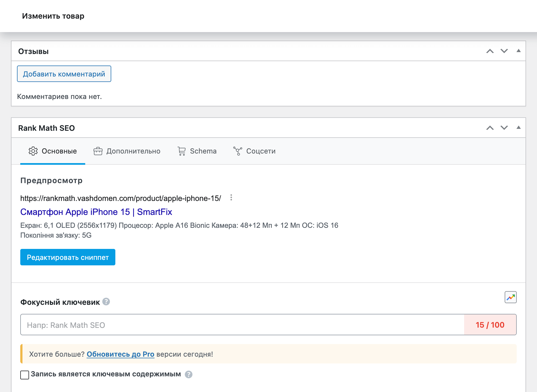Click the 15 / 100 SEO score badge
This screenshot has width=537, height=392.
click(490, 325)
